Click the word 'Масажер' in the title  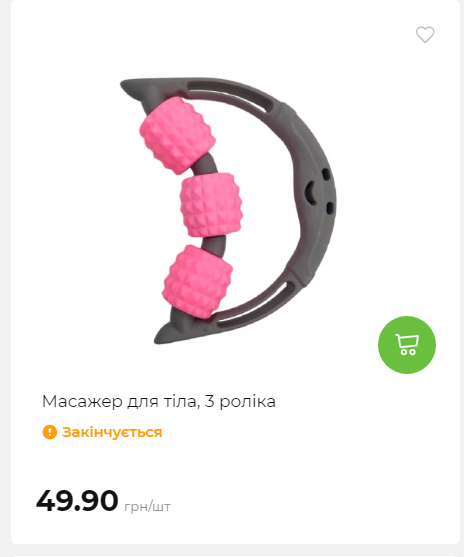click(x=82, y=401)
